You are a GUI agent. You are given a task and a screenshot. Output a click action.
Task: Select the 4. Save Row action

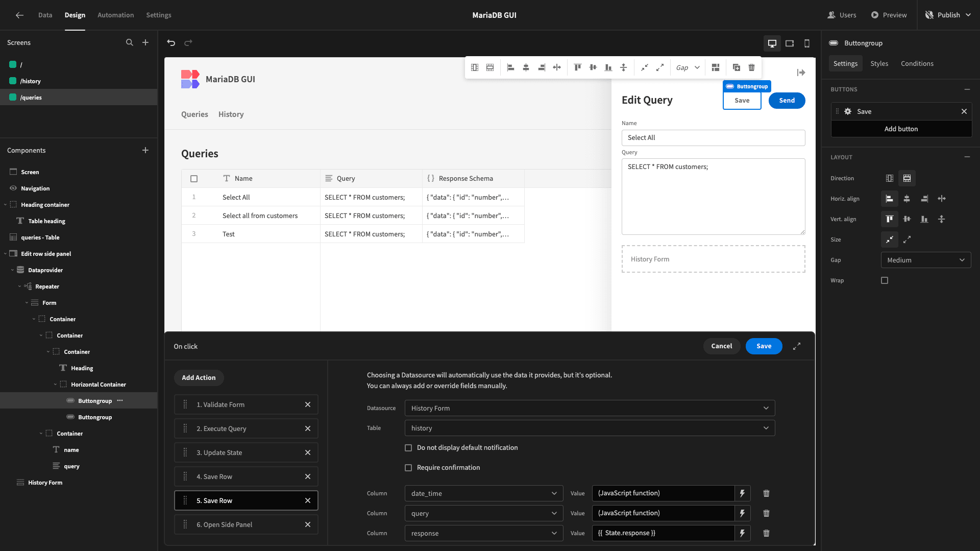pyautogui.click(x=246, y=476)
